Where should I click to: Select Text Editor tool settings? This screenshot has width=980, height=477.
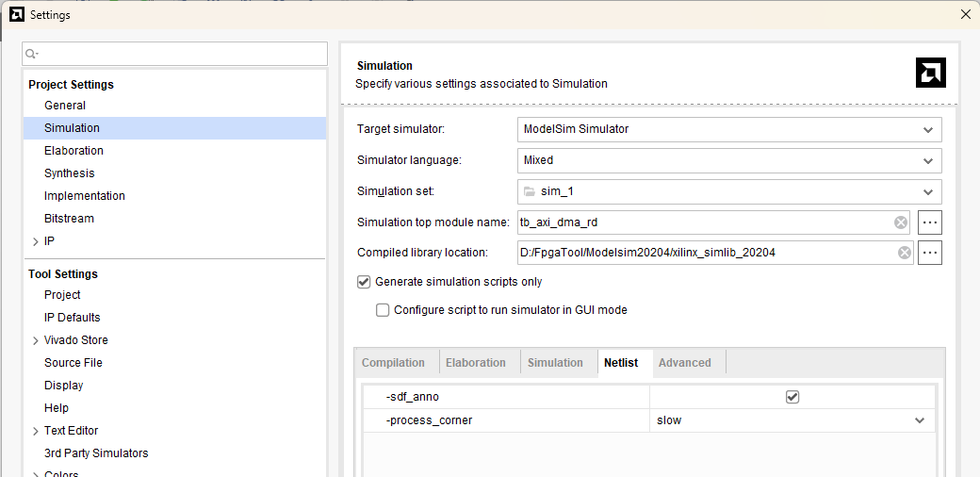click(x=72, y=430)
